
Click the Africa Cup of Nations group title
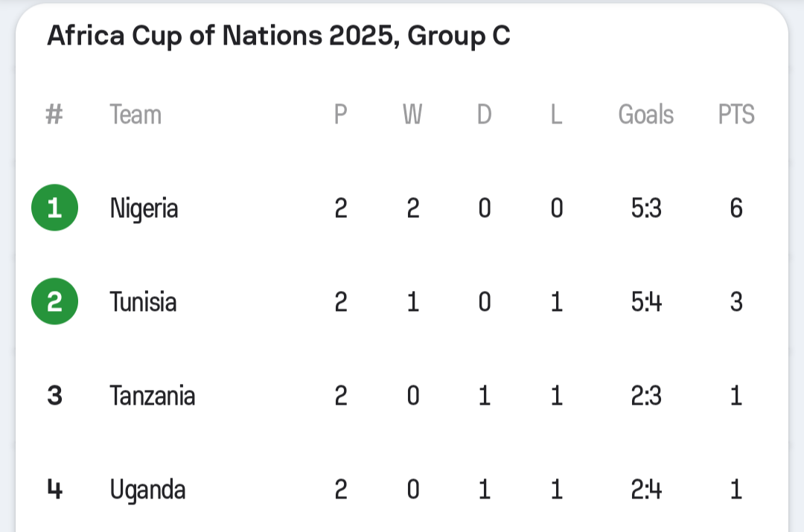(x=278, y=36)
